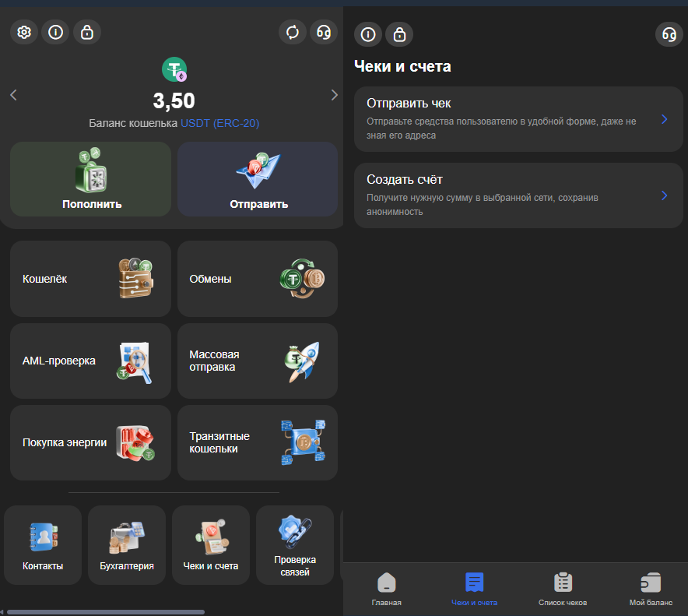
Task: Refresh the wallet balance
Action: pyautogui.click(x=293, y=33)
